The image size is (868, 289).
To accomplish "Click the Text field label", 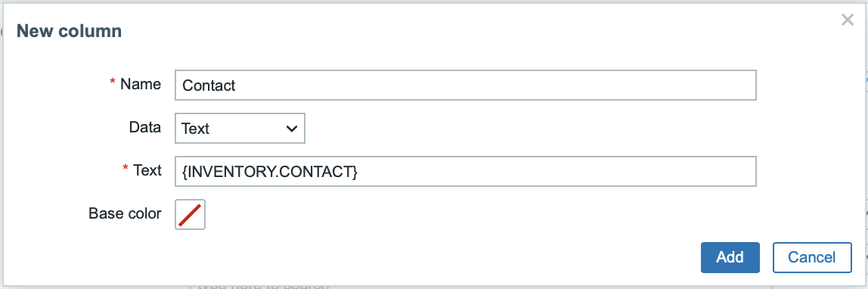I will (x=147, y=170).
